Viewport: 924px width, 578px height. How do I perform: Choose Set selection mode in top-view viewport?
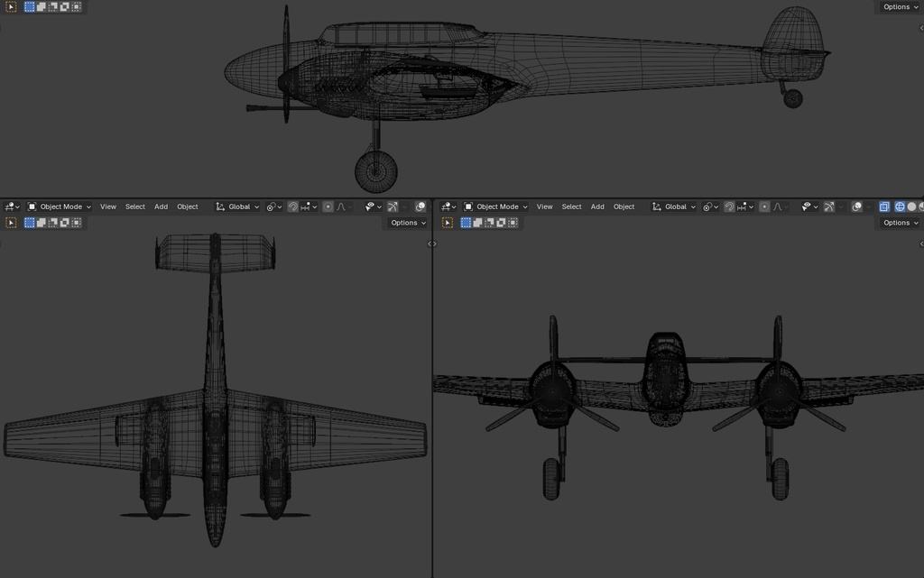30,223
